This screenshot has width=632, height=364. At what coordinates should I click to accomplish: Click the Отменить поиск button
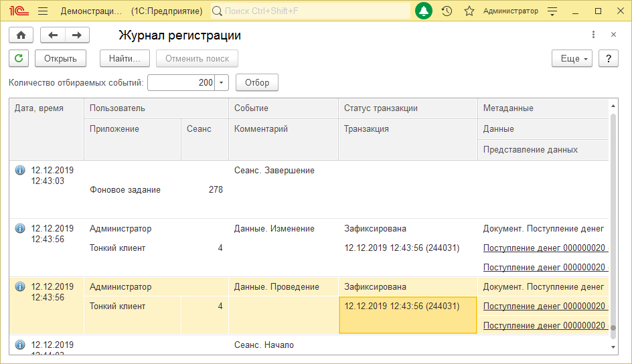(x=197, y=58)
